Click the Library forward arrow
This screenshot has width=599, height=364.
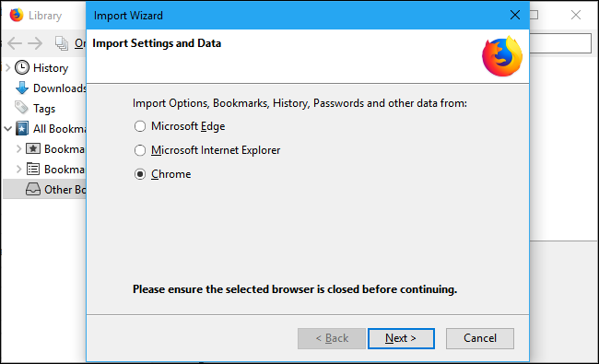tap(35, 43)
